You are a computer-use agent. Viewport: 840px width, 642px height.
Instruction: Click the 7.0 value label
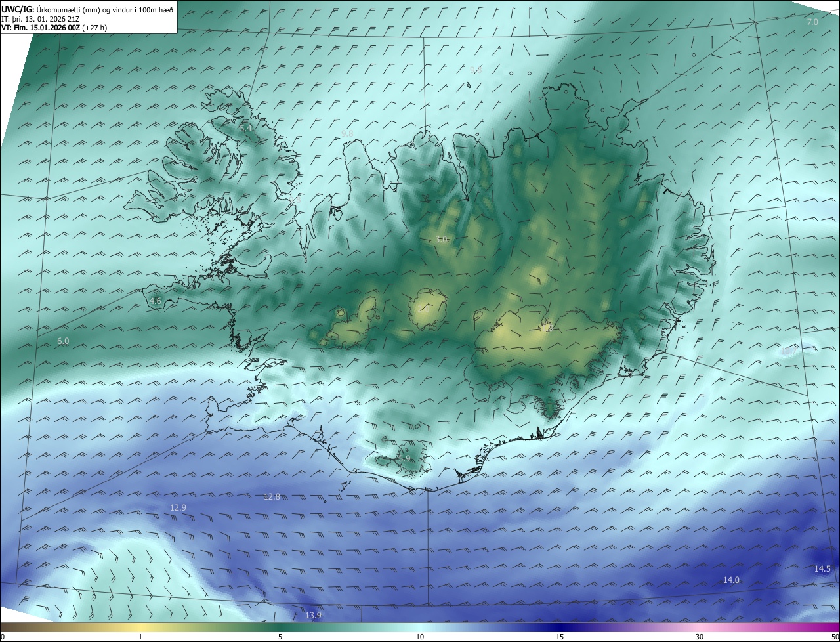pos(812,22)
